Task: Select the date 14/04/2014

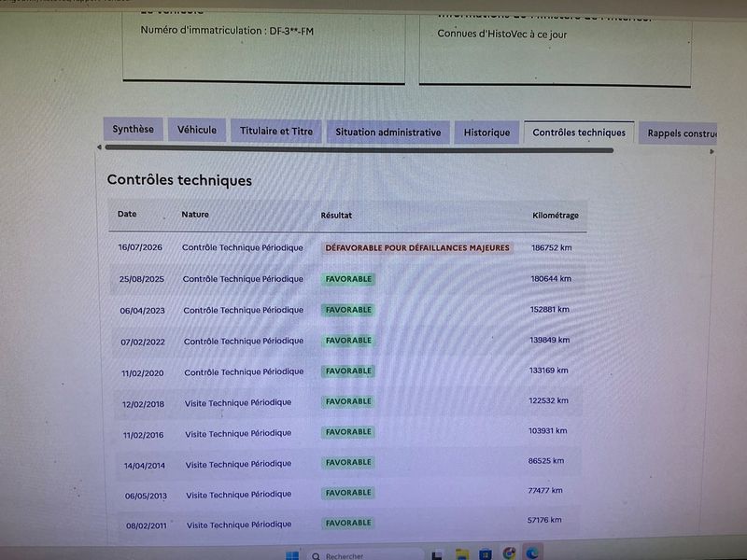Action: (145, 465)
